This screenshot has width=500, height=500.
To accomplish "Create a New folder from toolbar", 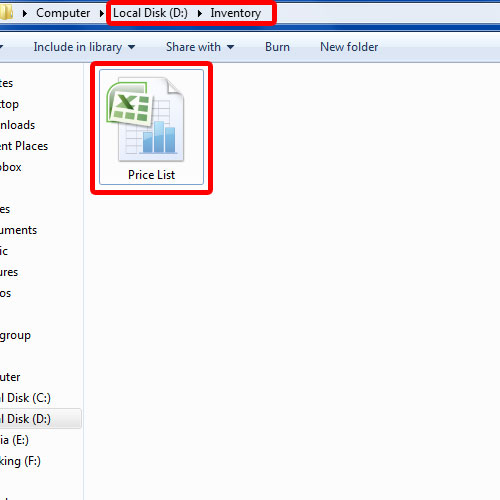I will point(349,47).
